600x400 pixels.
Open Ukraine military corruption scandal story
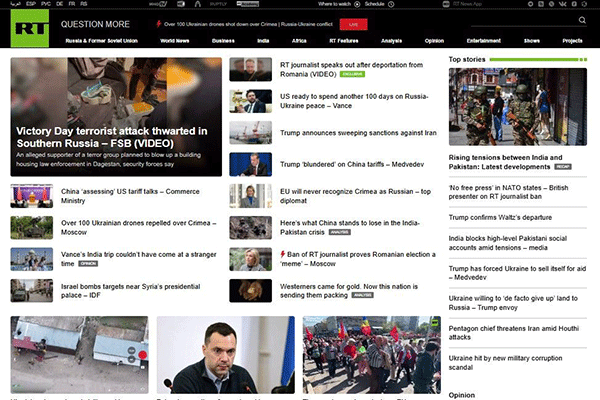click(505, 362)
